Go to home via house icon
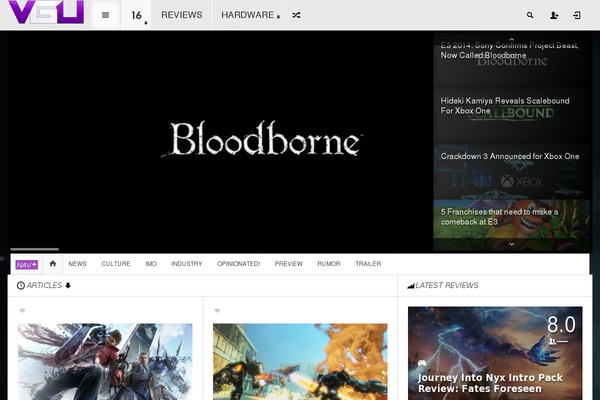The image size is (600, 400). [52, 264]
